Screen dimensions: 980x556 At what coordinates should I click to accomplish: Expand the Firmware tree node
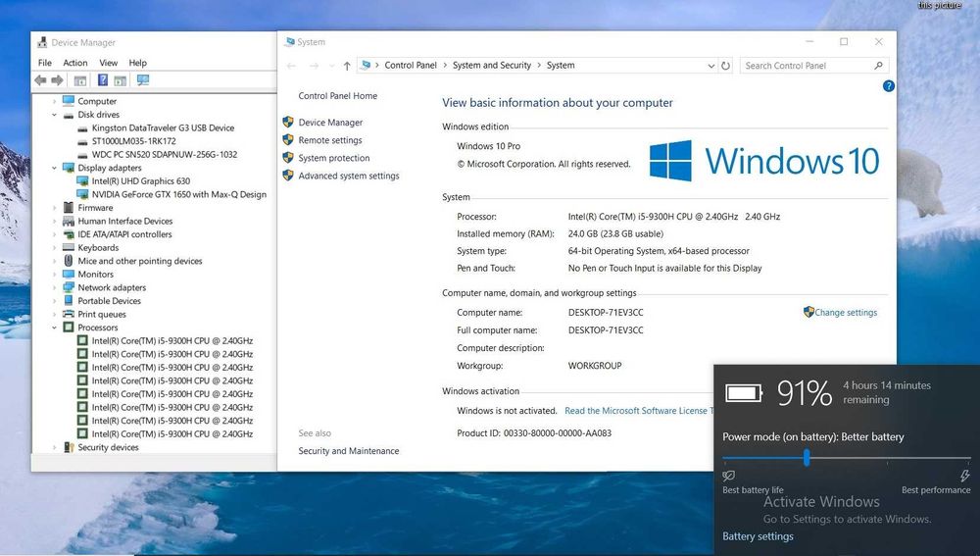[x=54, y=208]
